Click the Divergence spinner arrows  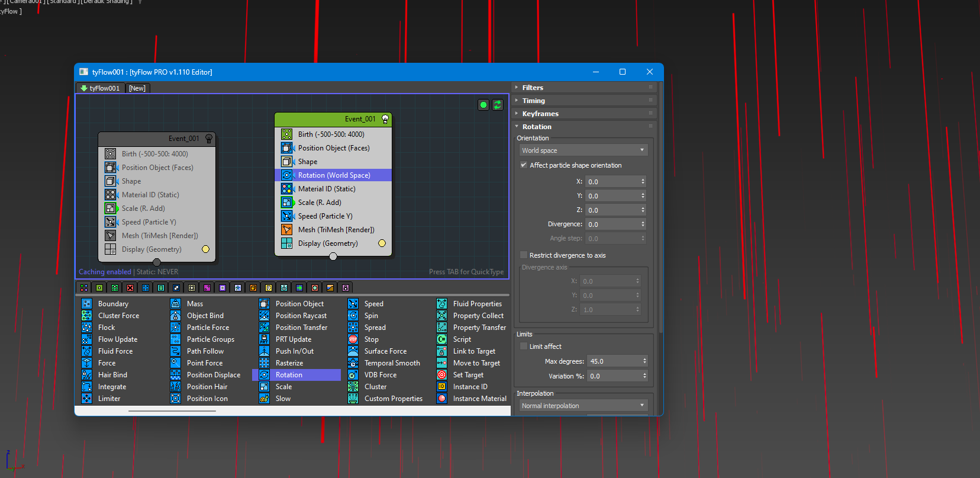(x=643, y=224)
